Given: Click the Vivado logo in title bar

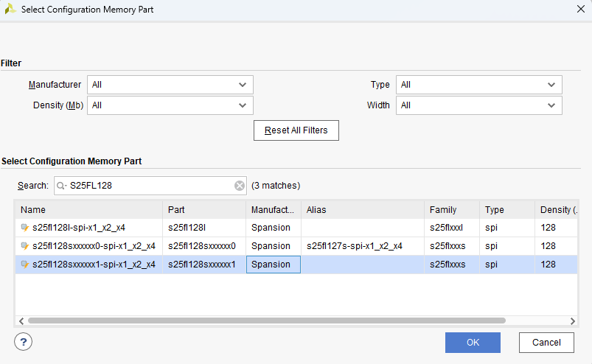Looking at the screenshot, I should [10, 9].
